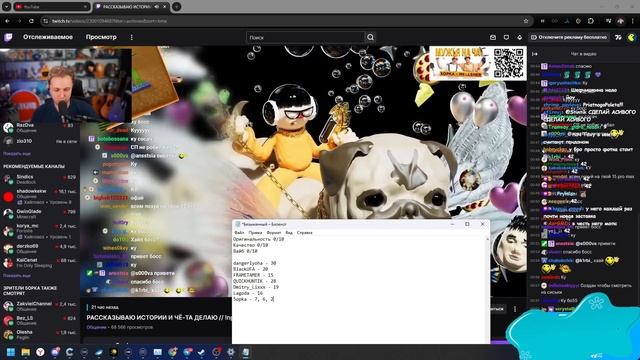
Task: Open the tab search dropdown arrow
Action: coord(7,7)
